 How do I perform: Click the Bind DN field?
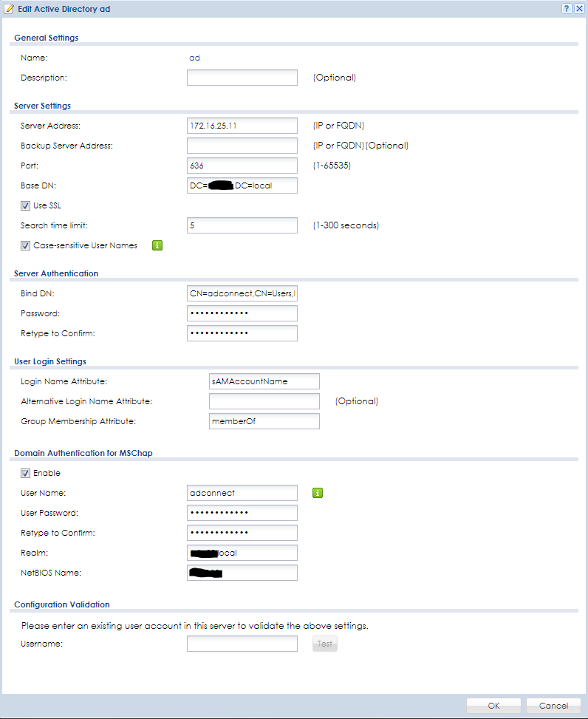click(242, 293)
